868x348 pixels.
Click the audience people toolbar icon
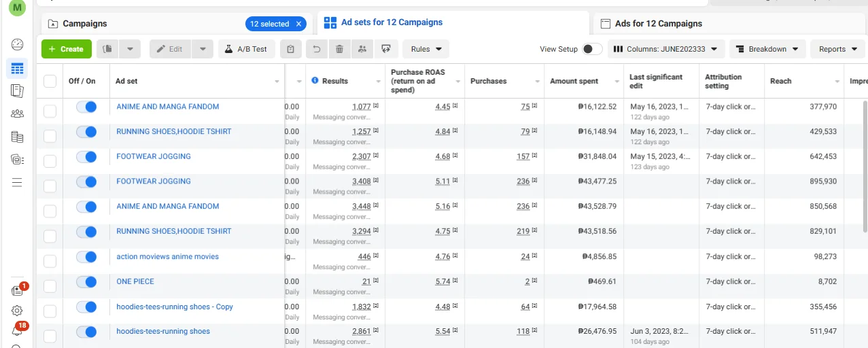click(362, 49)
